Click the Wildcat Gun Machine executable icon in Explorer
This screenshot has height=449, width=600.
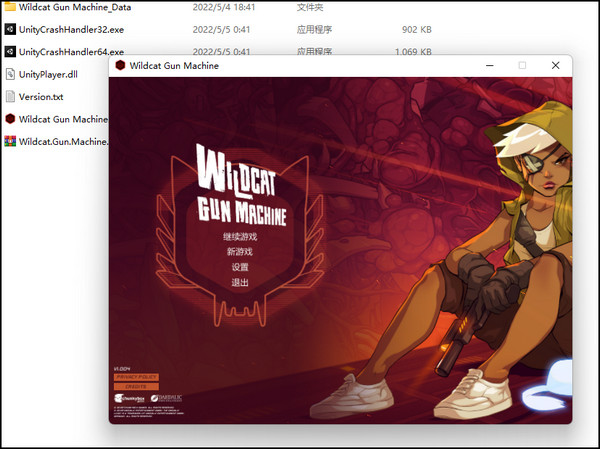pos(10,119)
